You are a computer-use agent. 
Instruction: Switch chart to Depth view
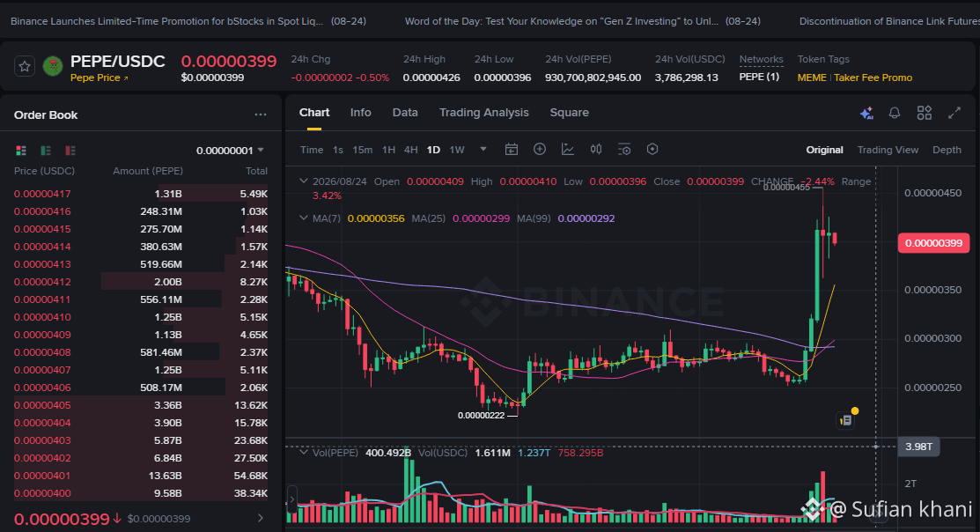coord(947,150)
